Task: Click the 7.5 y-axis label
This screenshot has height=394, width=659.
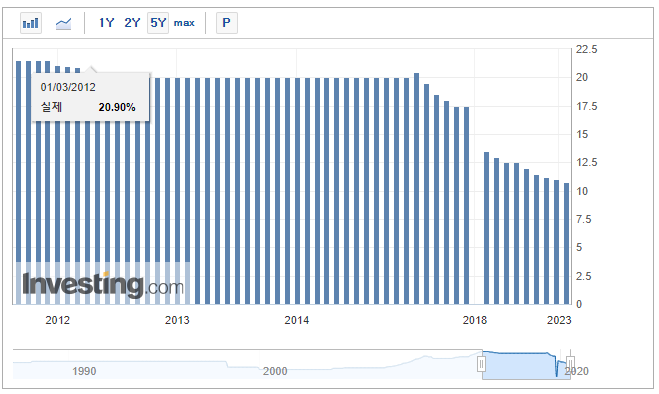Action: pyautogui.click(x=583, y=219)
